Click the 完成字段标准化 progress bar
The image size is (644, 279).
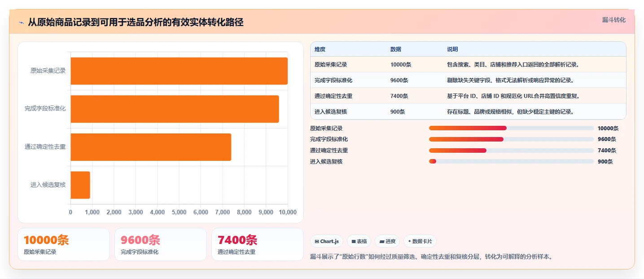coord(512,139)
